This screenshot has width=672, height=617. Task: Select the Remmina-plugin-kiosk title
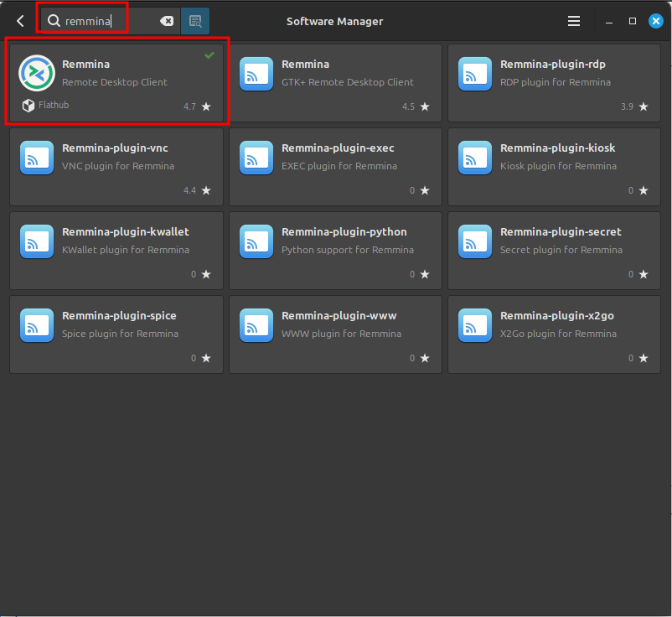557,148
